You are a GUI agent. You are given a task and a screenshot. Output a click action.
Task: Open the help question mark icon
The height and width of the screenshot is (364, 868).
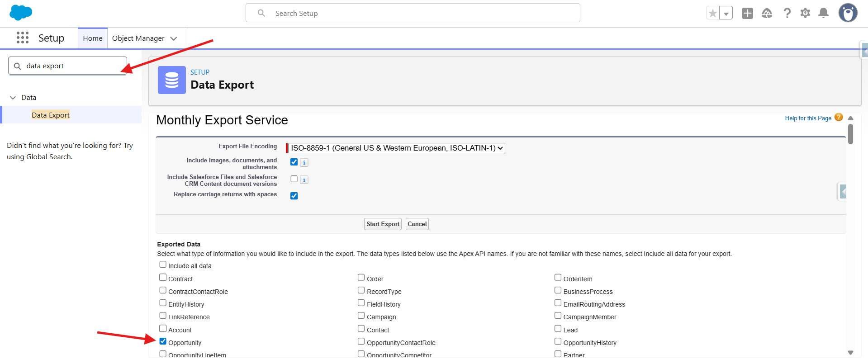[x=787, y=13]
